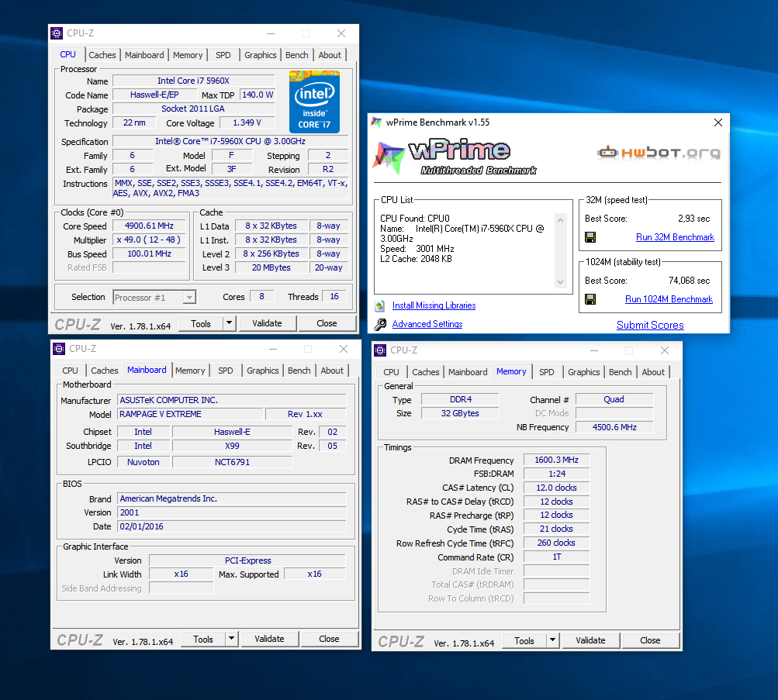778x700 pixels.
Task: Click the wPrime title bar icon
Action: pos(377,122)
